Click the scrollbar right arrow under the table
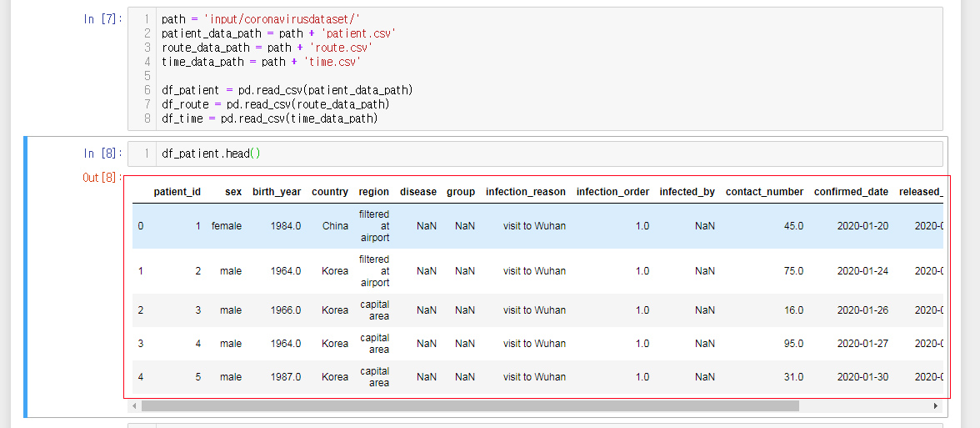This screenshot has height=428, width=980. [936, 406]
